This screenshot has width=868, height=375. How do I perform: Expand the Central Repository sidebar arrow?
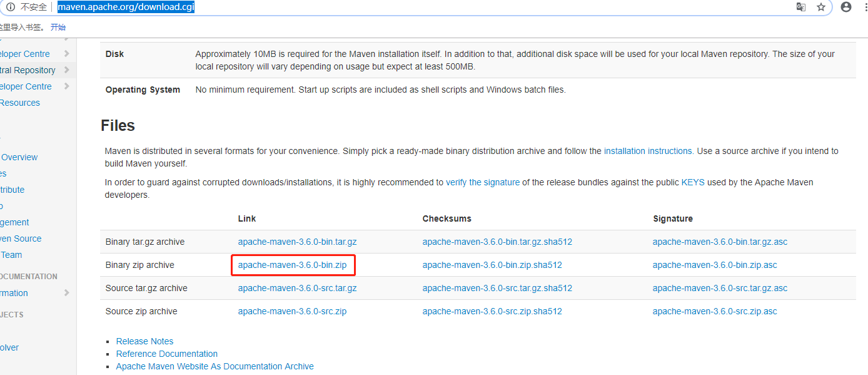pyautogui.click(x=66, y=70)
